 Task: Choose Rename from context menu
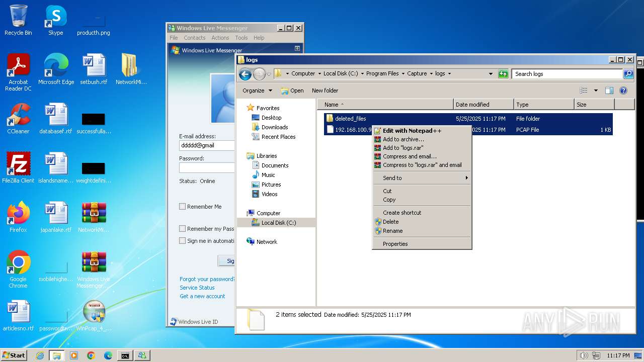422,231
